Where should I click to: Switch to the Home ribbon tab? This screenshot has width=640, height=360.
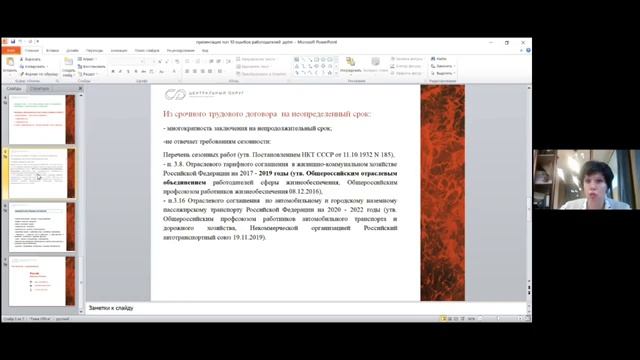32,51
